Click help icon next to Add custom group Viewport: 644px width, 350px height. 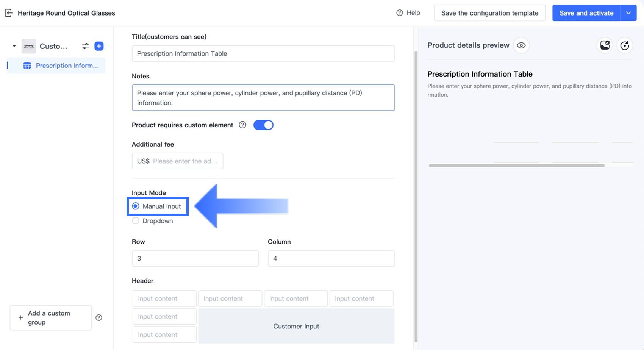pyautogui.click(x=99, y=317)
